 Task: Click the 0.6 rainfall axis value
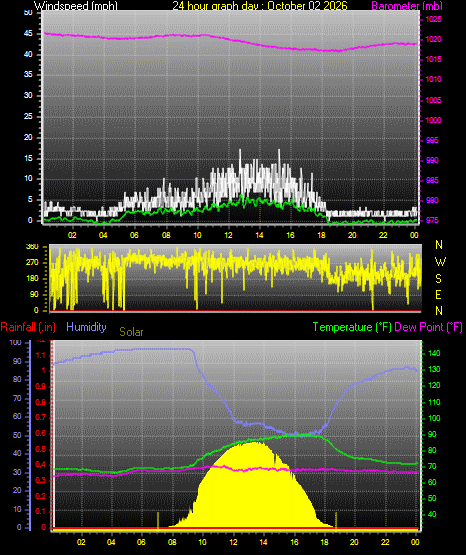[41, 434]
